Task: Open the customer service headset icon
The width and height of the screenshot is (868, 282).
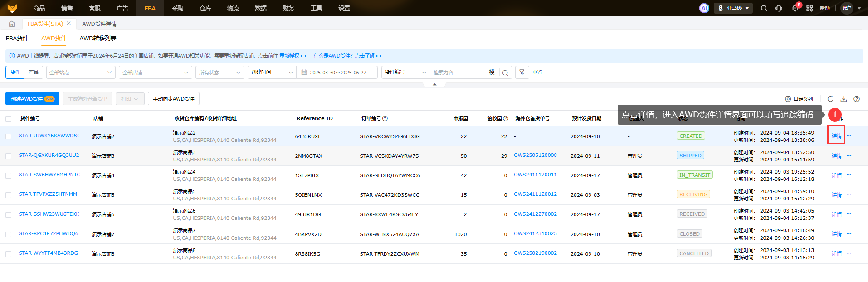Action: click(779, 8)
